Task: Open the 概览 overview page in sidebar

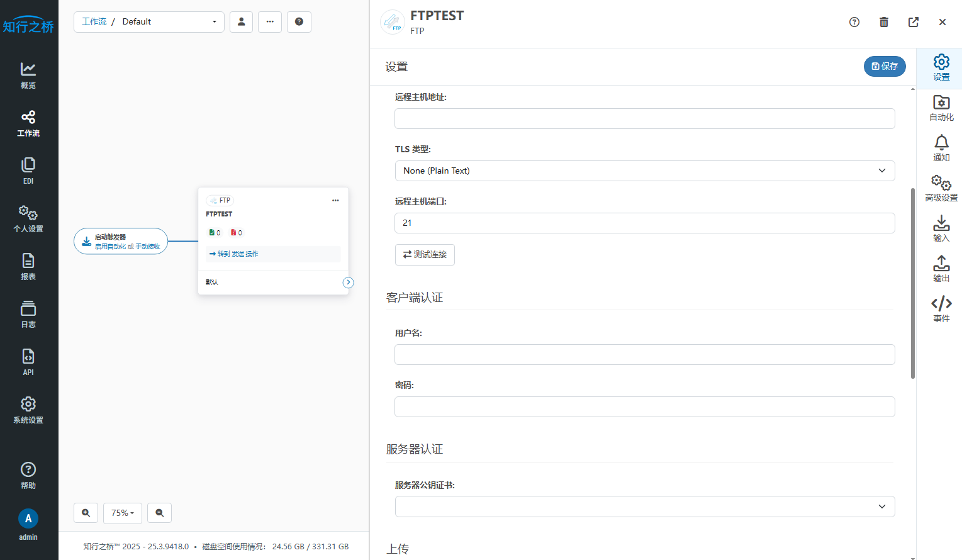Action: [28, 75]
